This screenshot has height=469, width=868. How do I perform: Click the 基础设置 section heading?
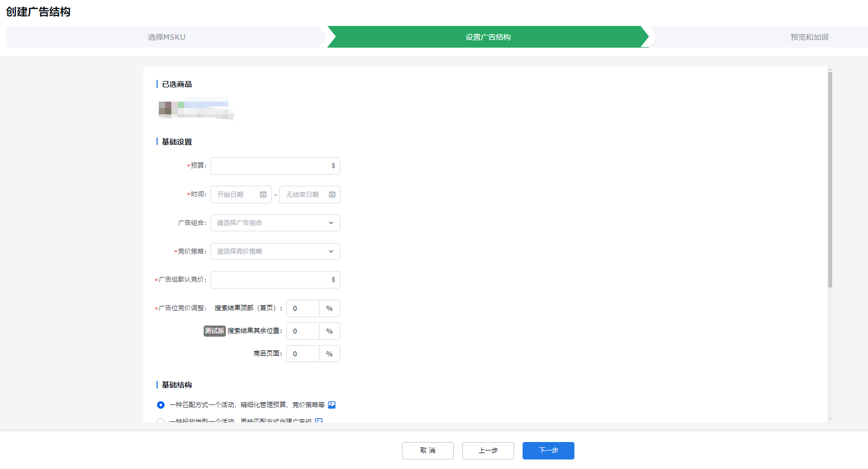tap(177, 142)
